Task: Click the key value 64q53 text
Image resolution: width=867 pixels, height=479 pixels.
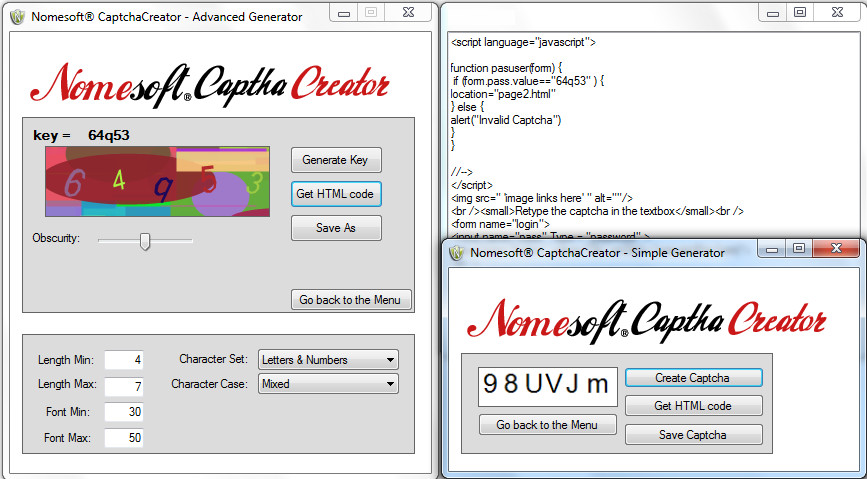Action: pos(109,136)
